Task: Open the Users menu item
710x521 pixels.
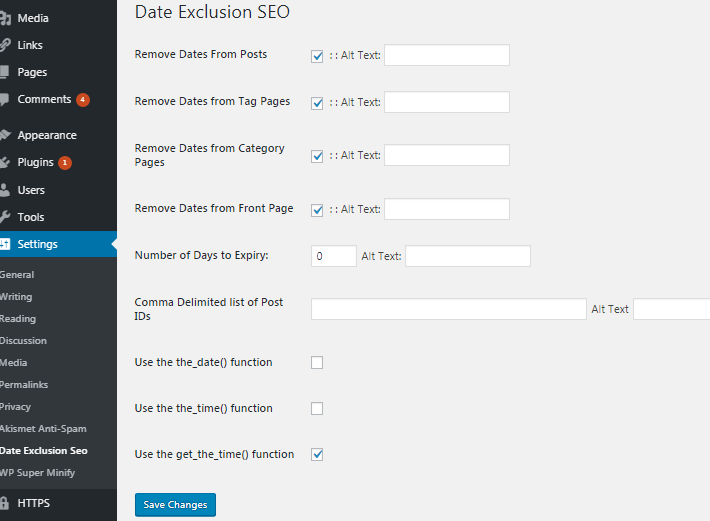Action: click(31, 190)
